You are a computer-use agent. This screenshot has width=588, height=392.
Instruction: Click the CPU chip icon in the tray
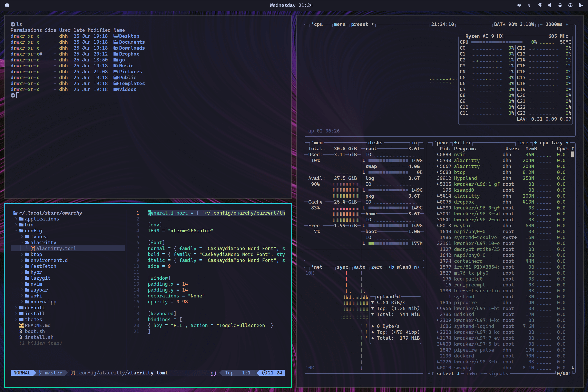coord(560,5)
